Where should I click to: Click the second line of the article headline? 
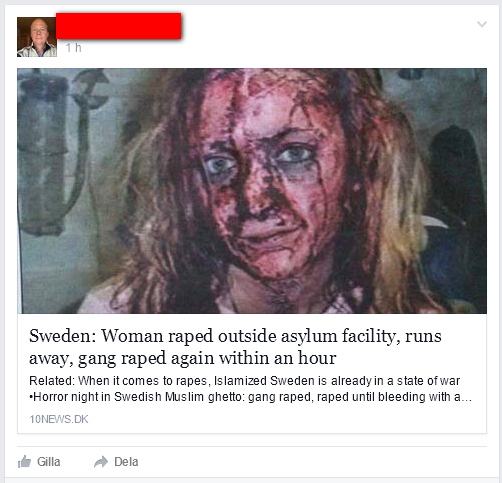[x=183, y=358]
